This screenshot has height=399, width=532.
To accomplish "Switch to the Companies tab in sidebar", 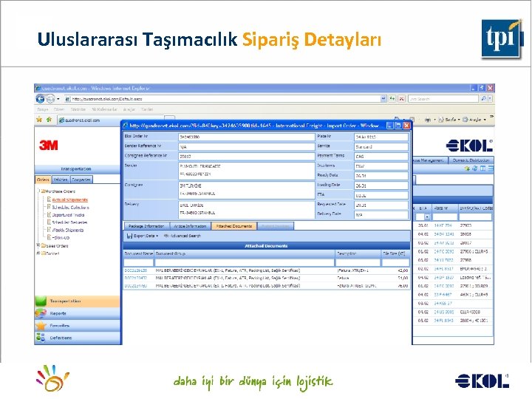I will (x=81, y=180).
